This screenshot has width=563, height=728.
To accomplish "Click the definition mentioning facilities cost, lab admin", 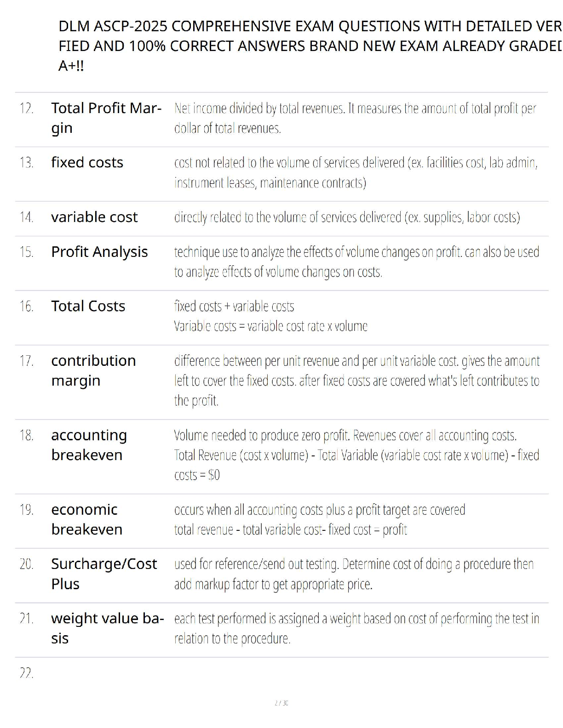I will click(x=356, y=172).
